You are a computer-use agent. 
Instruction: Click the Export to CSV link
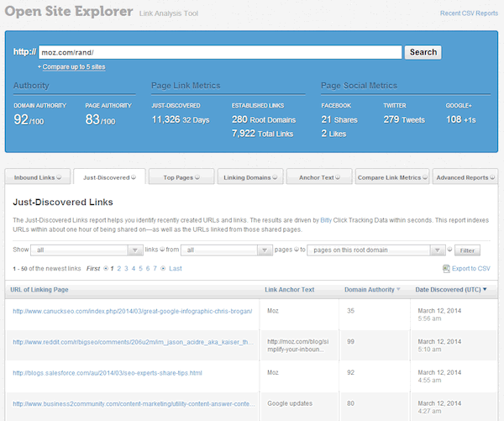pos(471,268)
